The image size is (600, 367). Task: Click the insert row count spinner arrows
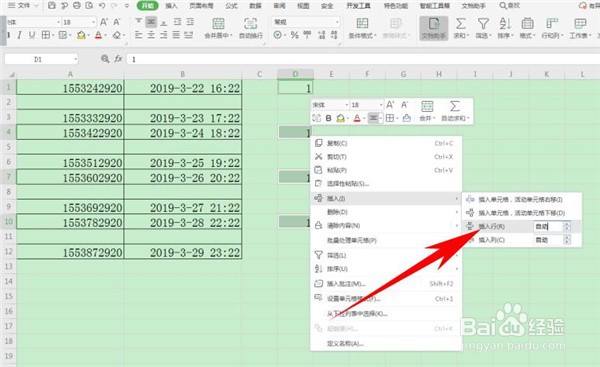point(567,227)
